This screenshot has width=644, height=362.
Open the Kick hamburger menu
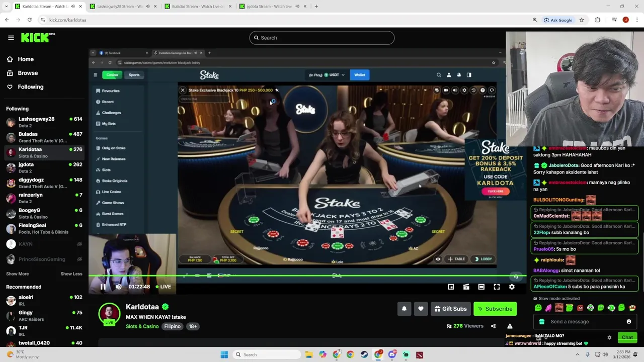pos(11,38)
